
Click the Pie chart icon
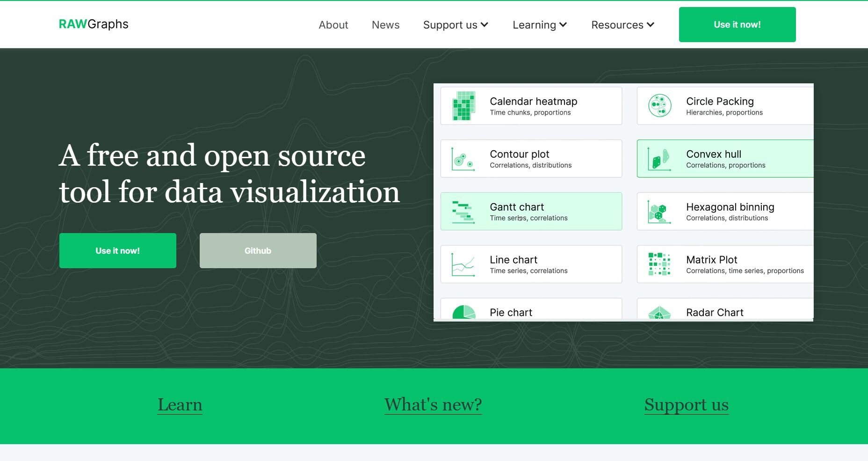(x=463, y=312)
